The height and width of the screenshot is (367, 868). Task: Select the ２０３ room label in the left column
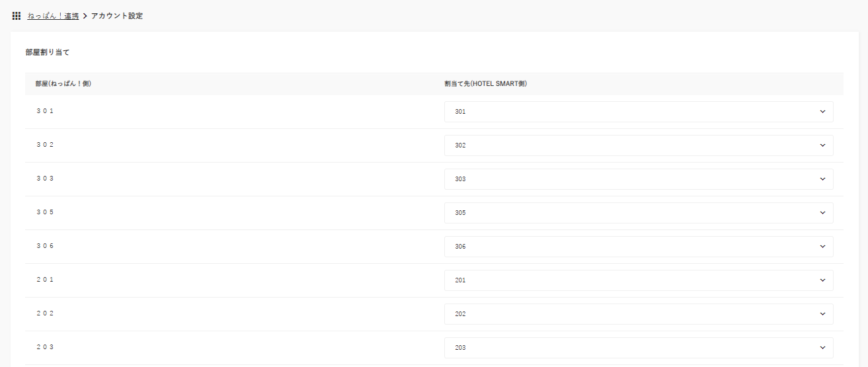click(45, 347)
